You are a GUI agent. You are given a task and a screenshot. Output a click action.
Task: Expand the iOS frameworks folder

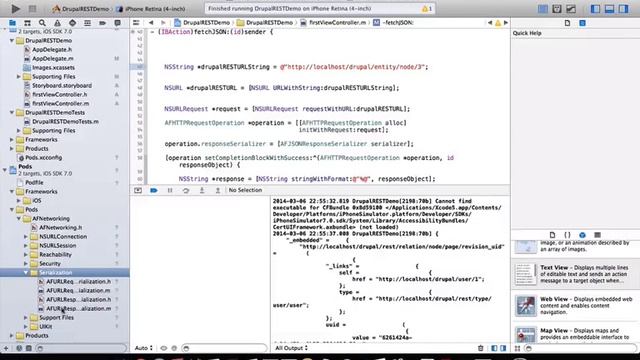click(19, 200)
